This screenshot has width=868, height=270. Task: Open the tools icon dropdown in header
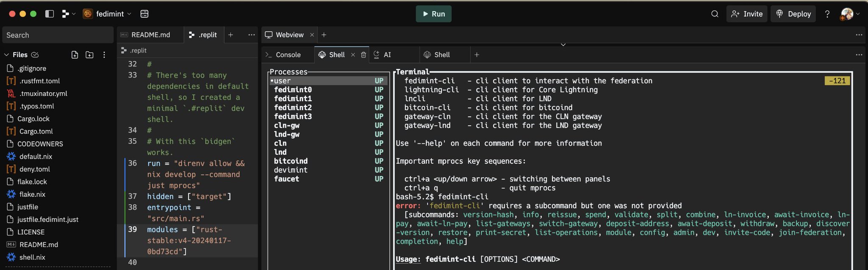[x=68, y=14]
